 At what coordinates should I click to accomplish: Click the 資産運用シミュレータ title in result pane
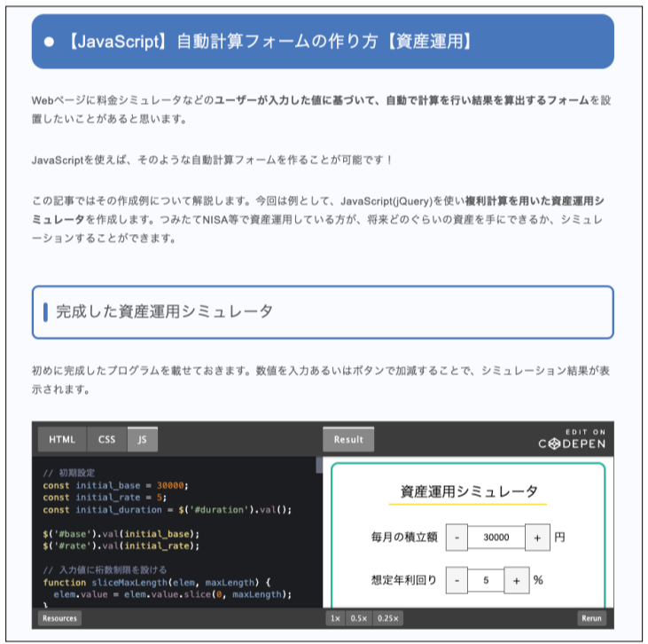[469, 491]
